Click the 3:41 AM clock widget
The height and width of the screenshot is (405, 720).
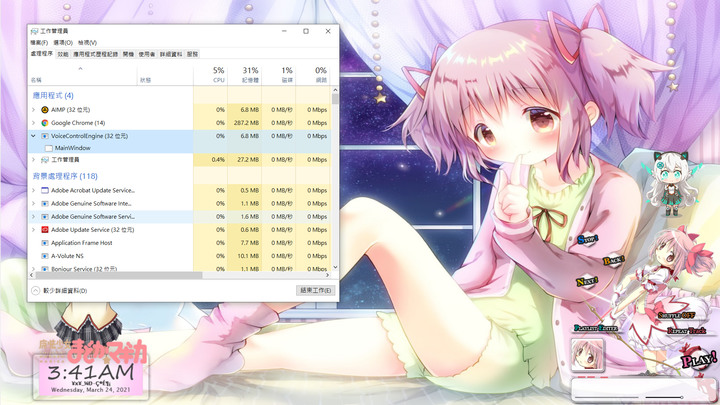(90, 372)
